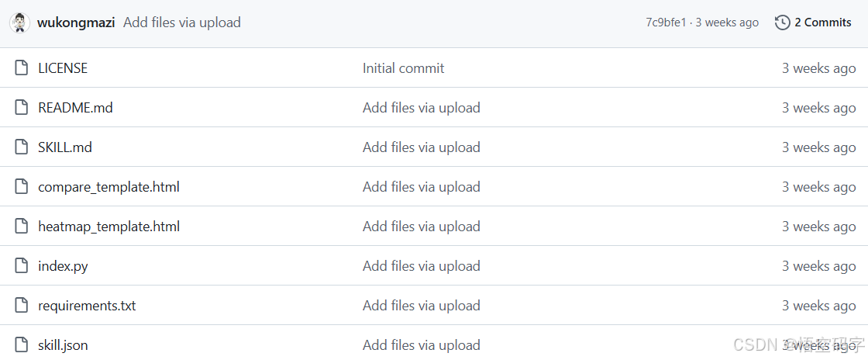Open the wukongmazi profile link
The height and width of the screenshot is (360, 868).
76,22
